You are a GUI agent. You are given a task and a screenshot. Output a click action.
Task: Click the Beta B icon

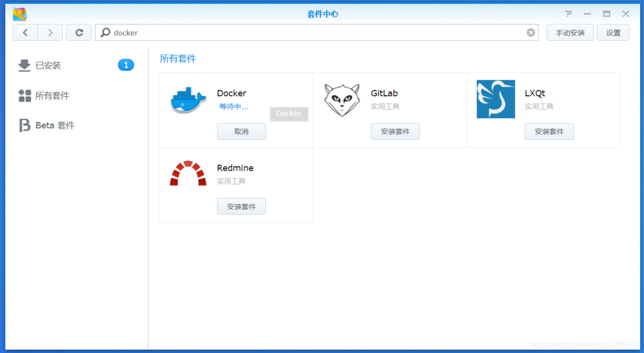[x=25, y=125]
